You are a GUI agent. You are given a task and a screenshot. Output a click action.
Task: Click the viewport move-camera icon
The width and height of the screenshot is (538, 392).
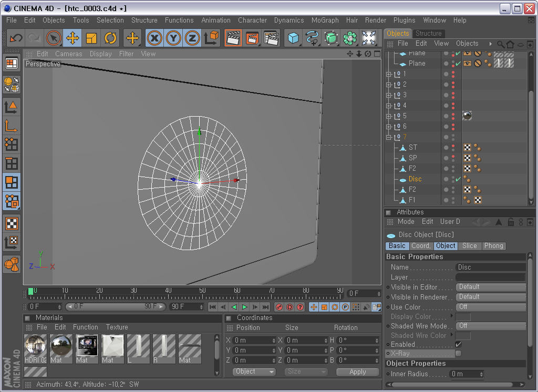pyautogui.click(x=349, y=54)
